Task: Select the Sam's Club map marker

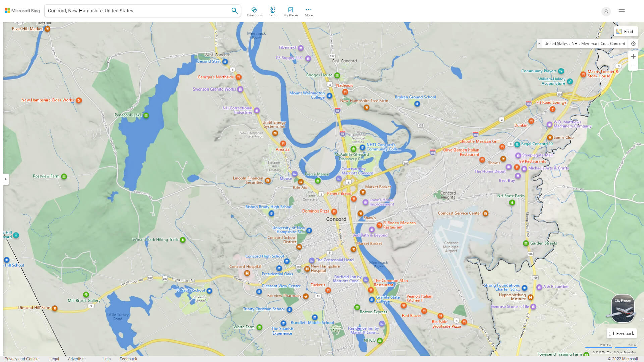Action: point(550,137)
